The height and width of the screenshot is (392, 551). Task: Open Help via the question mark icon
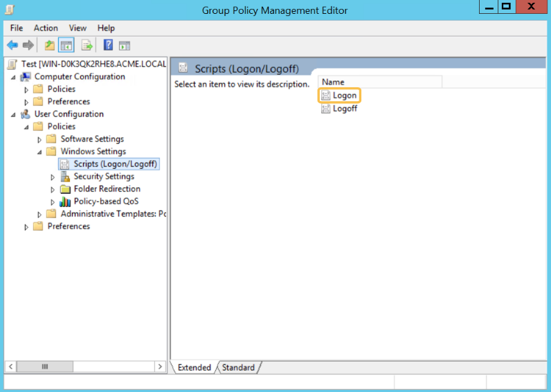pos(108,45)
